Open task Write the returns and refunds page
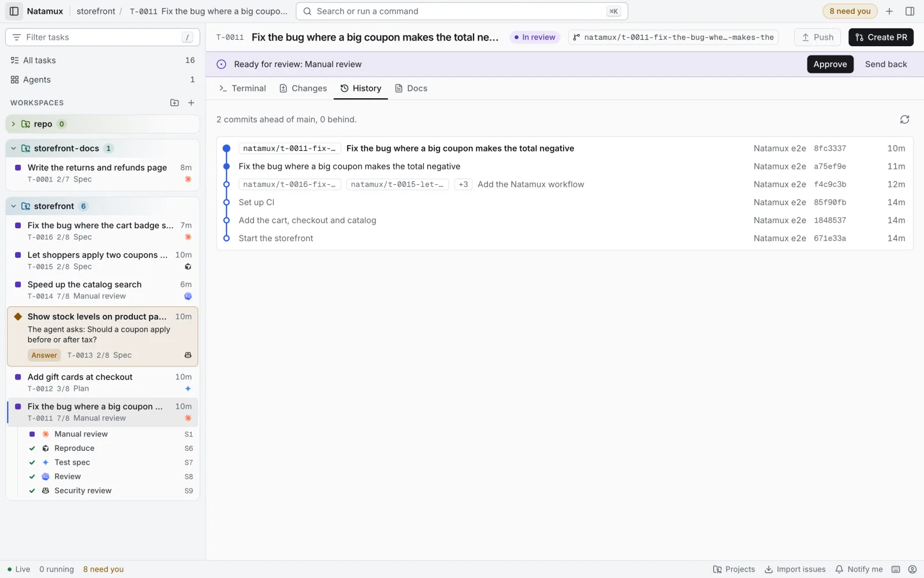 point(103,173)
